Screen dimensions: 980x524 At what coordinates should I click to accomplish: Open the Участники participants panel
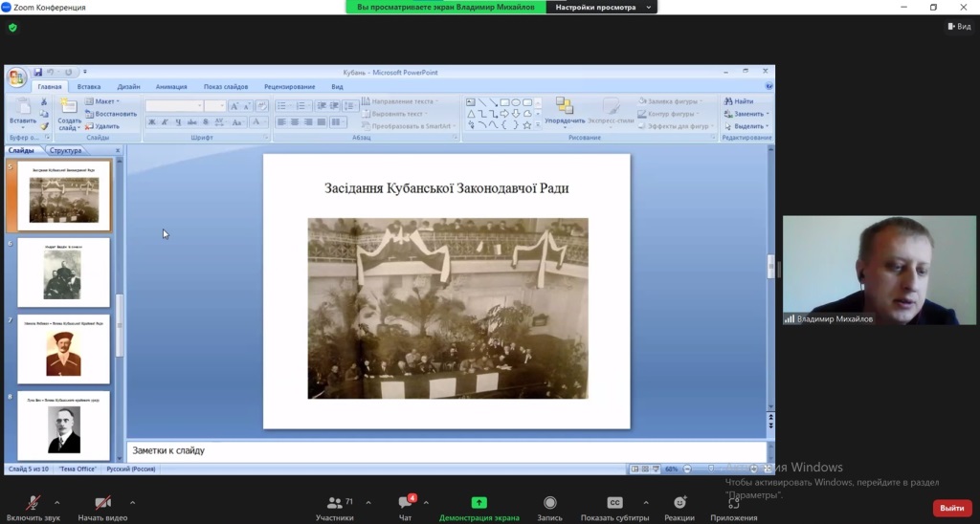point(334,504)
